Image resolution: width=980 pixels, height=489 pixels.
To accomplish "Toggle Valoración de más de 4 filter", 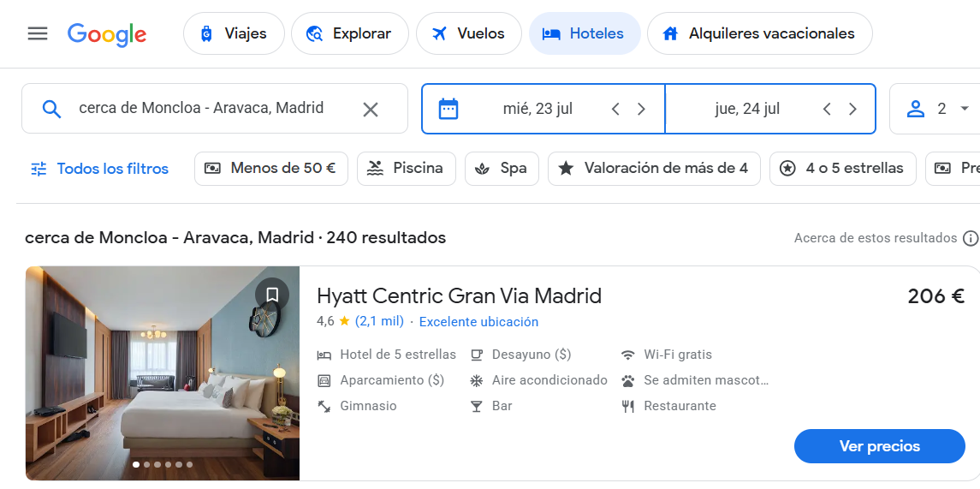I will 655,168.
